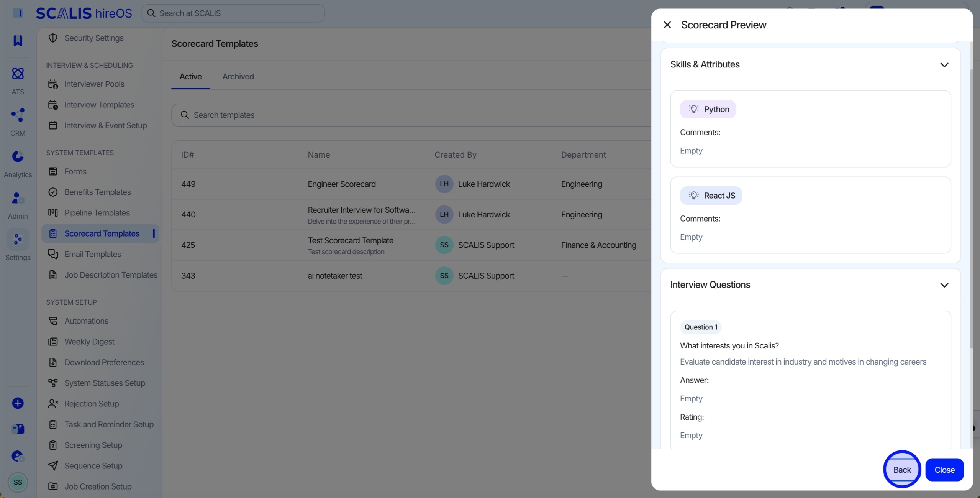Click the Security Settings shield icon
This screenshot has width=980, height=498.
pyautogui.click(x=53, y=38)
